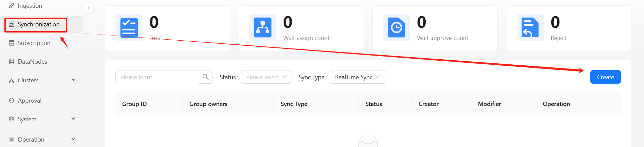Click the Wait assign count hierarchy icon
This screenshot has width=644, height=147.
pyautogui.click(x=263, y=28)
